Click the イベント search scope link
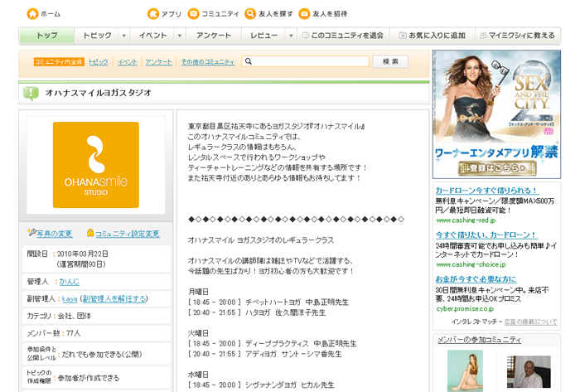This screenshot has height=392, width=580. tap(128, 62)
